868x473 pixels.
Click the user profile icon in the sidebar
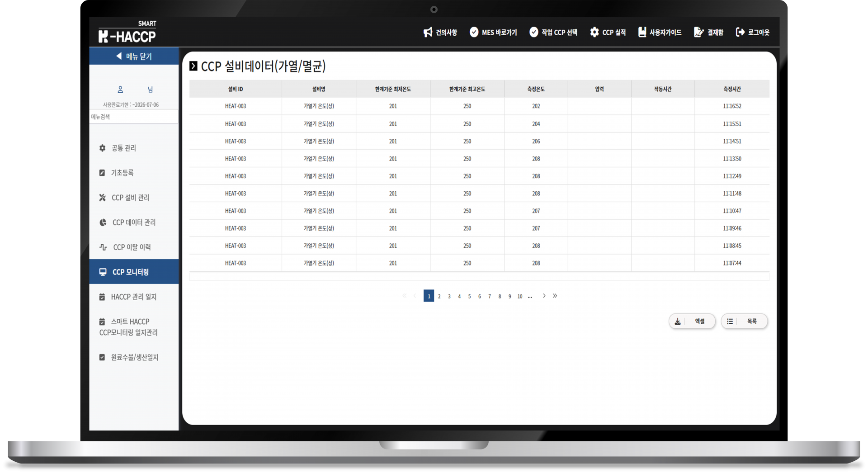120,90
